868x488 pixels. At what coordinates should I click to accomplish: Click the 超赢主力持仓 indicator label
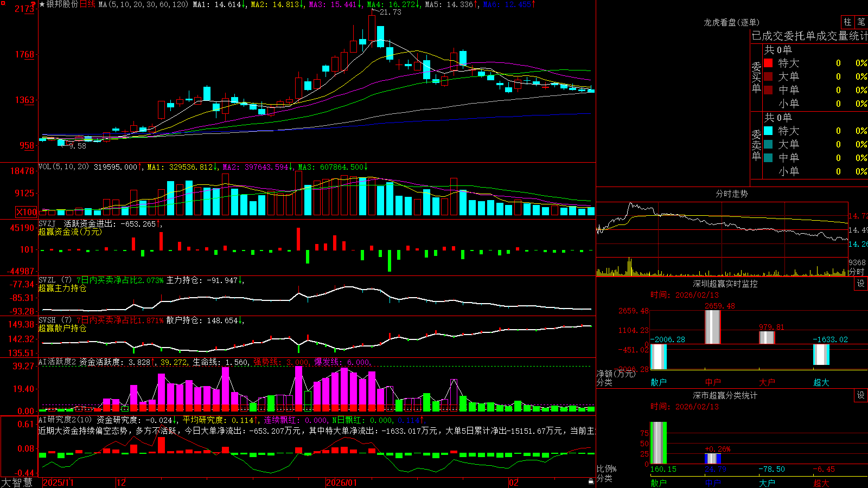coord(62,288)
